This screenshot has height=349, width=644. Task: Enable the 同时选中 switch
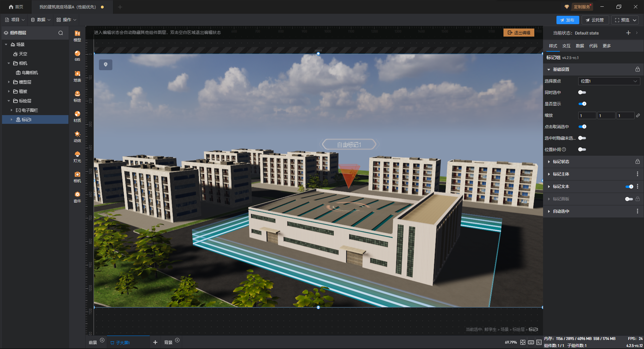[582, 92]
